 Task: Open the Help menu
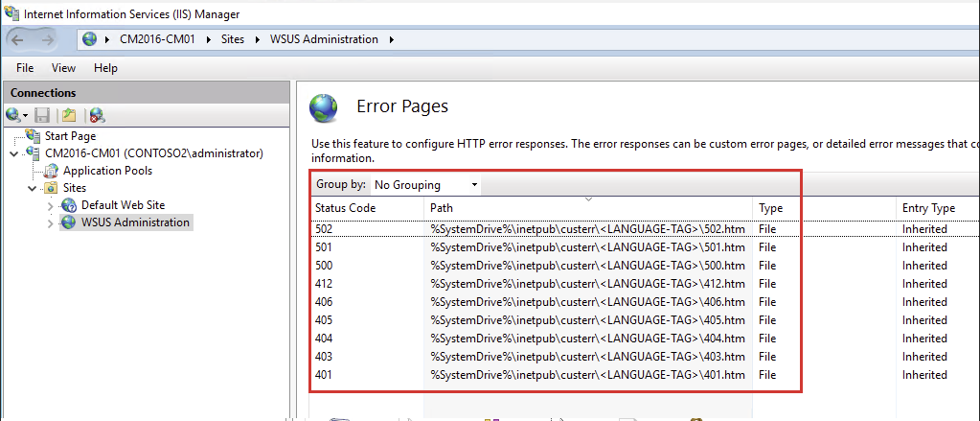pos(105,68)
